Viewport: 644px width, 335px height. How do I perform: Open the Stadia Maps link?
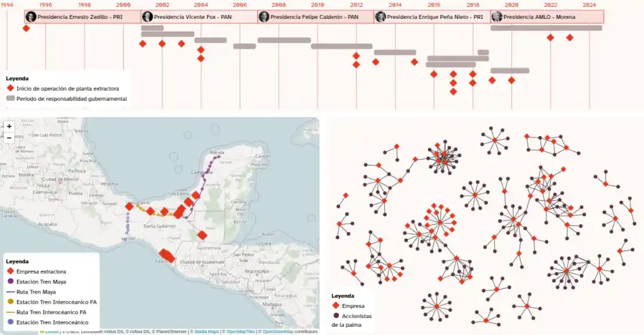point(206,331)
